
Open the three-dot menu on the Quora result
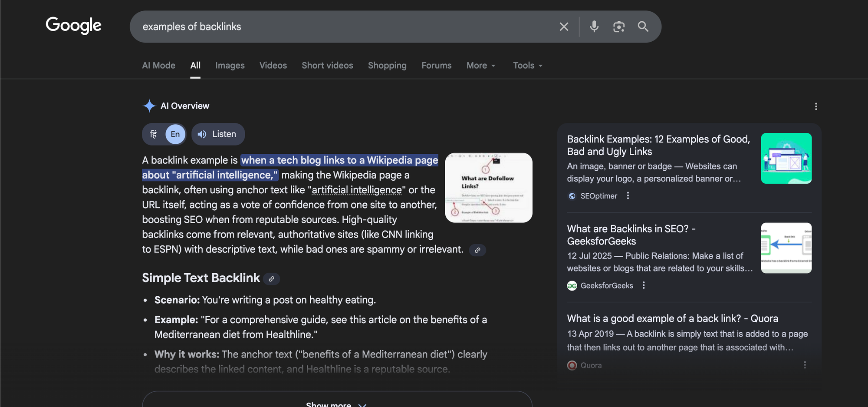[806, 365]
